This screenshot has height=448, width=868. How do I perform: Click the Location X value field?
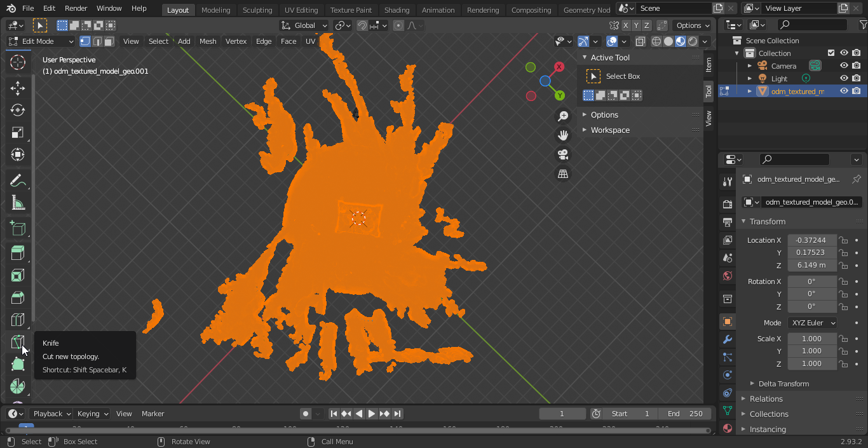tap(811, 240)
